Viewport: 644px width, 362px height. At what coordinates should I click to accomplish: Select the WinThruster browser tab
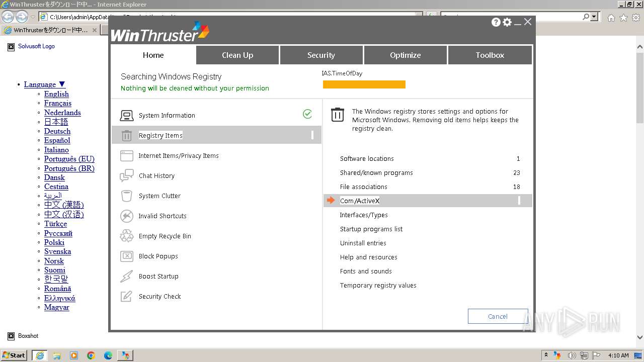50,30
